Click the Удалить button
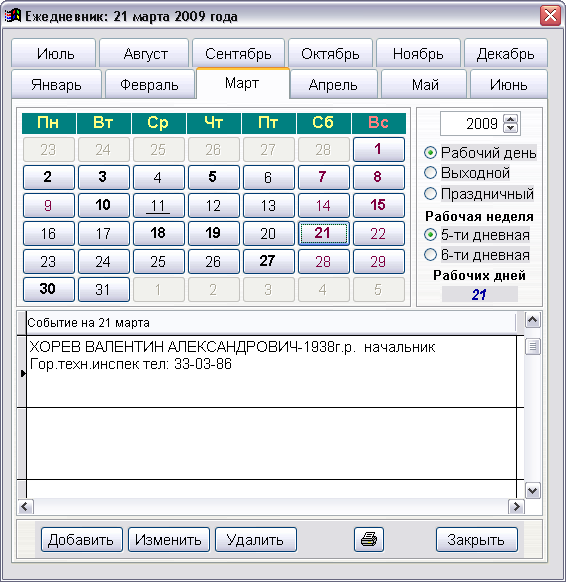The width and height of the screenshot is (566, 582). pyautogui.click(x=256, y=539)
